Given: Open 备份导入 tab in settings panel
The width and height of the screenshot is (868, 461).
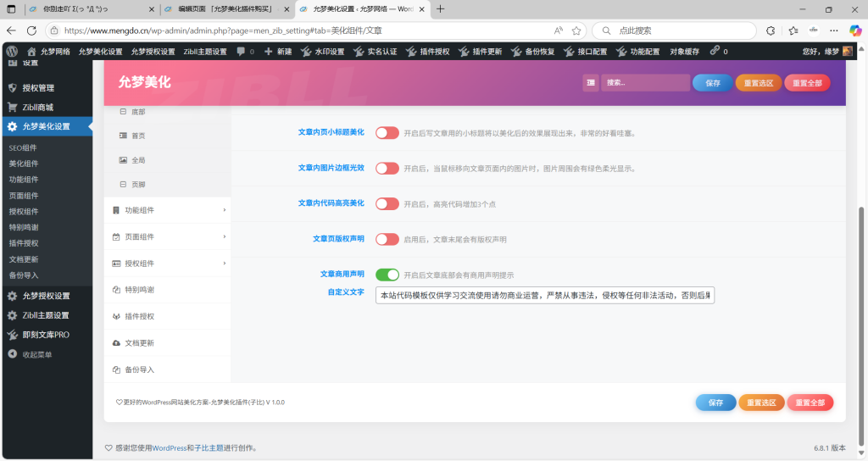Looking at the screenshot, I should 168,369.
